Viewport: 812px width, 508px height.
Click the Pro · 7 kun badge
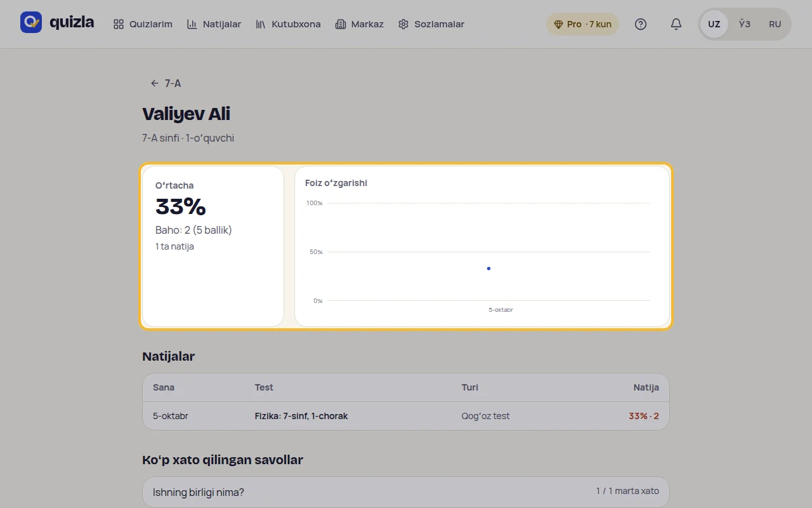click(x=582, y=24)
